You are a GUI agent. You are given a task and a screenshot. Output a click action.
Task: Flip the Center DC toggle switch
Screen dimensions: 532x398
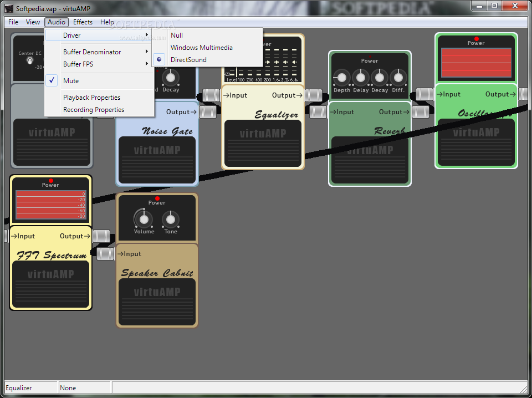pyautogui.click(x=30, y=61)
